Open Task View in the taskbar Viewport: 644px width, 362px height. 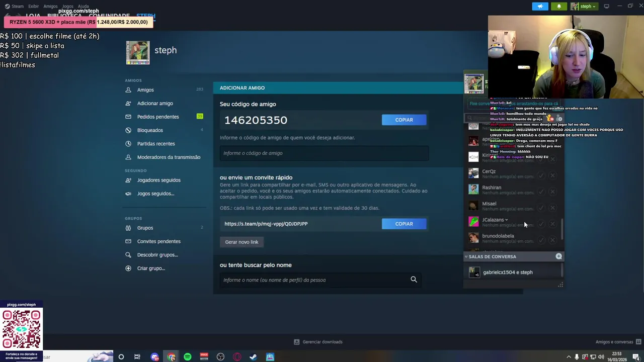(x=137, y=357)
